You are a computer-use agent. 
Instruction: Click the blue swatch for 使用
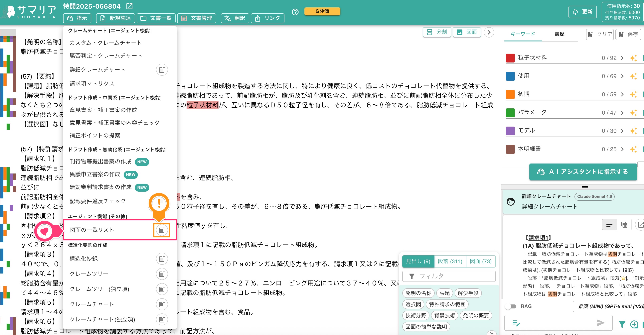coord(510,76)
